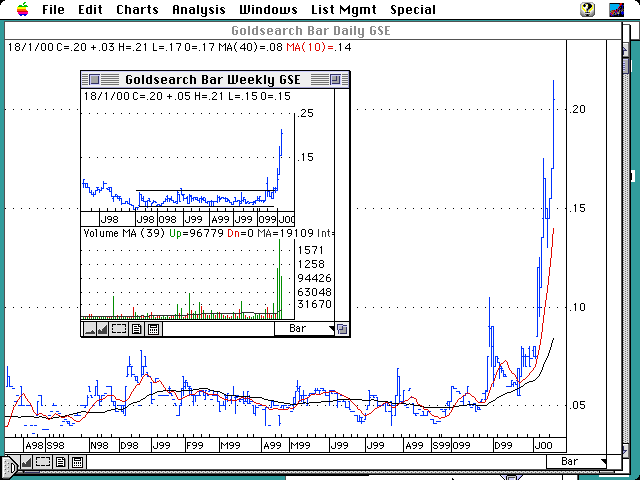The image size is (640, 480).
Task: Click the Daily window scrollbar up arrow
Action: [625, 50]
